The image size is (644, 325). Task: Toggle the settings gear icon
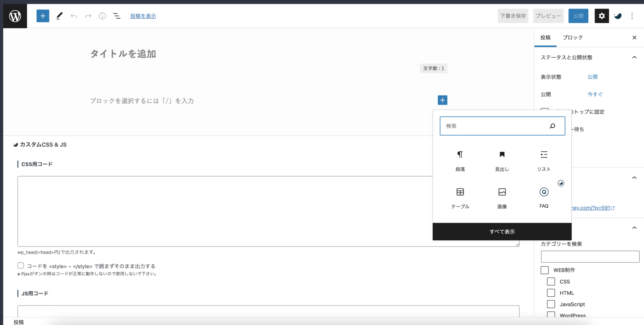(602, 16)
